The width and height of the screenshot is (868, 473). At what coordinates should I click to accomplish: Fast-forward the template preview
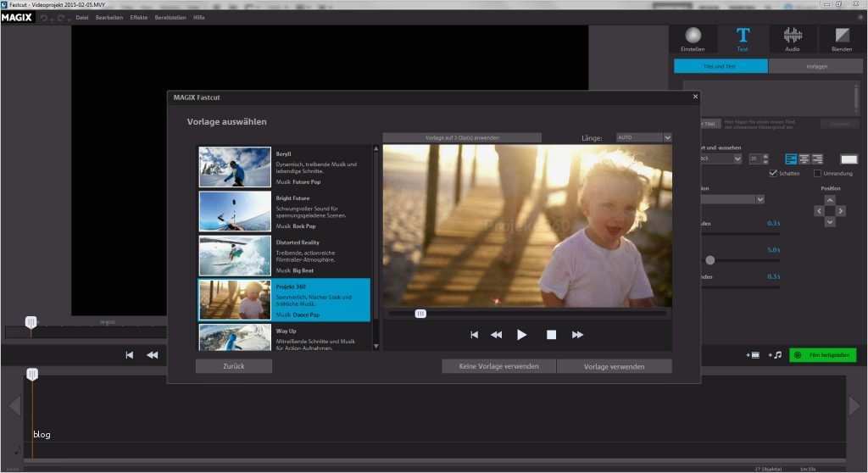578,335
